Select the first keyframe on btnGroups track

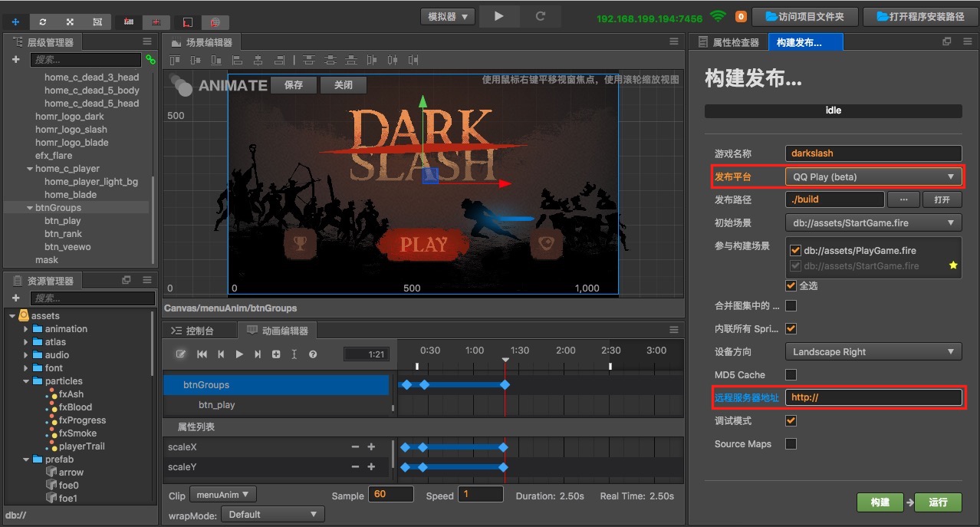[x=406, y=385]
